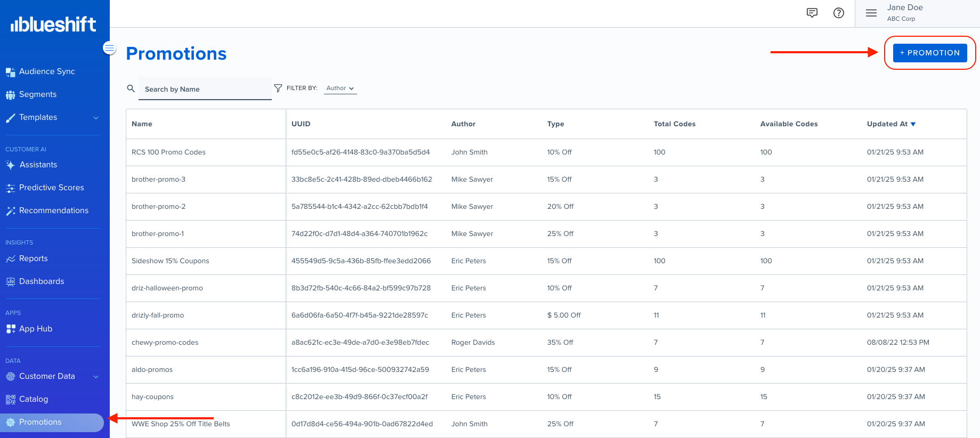The height and width of the screenshot is (438, 980).
Task: Click into Search by Name field
Action: 205,89
